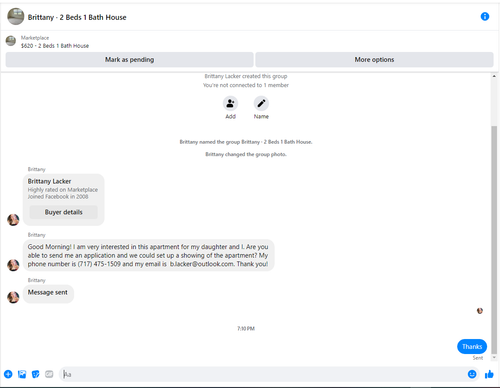Click "Joined Facebook in 2008" text

pos(58,197)
